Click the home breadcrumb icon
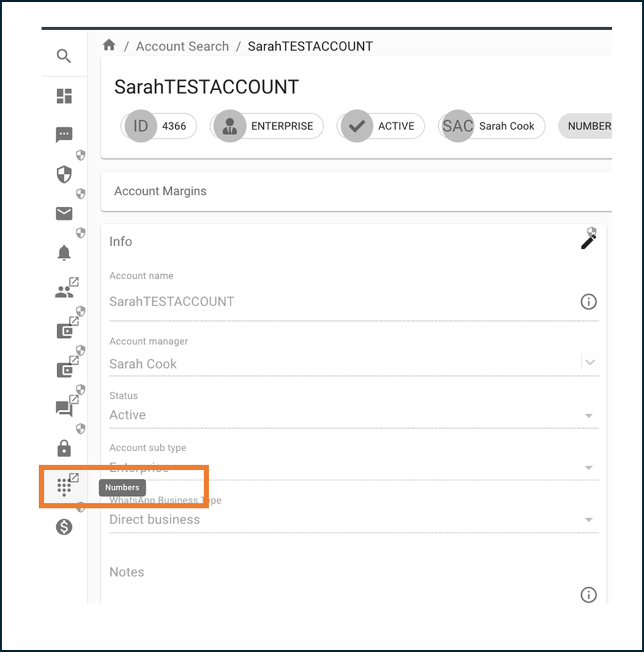This screenshot has height=652, width=644. coord(109,45)
